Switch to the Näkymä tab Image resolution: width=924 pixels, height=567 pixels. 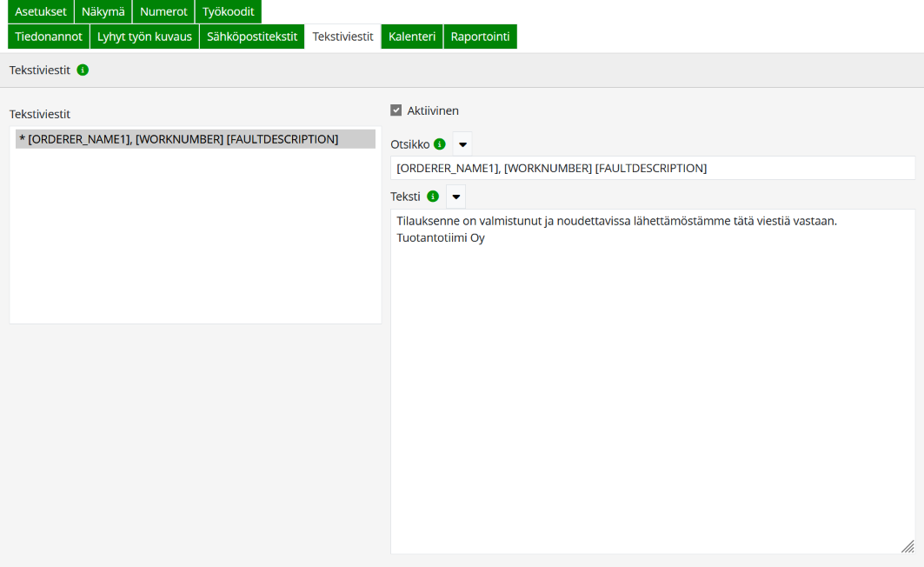[x=103, y=11]
